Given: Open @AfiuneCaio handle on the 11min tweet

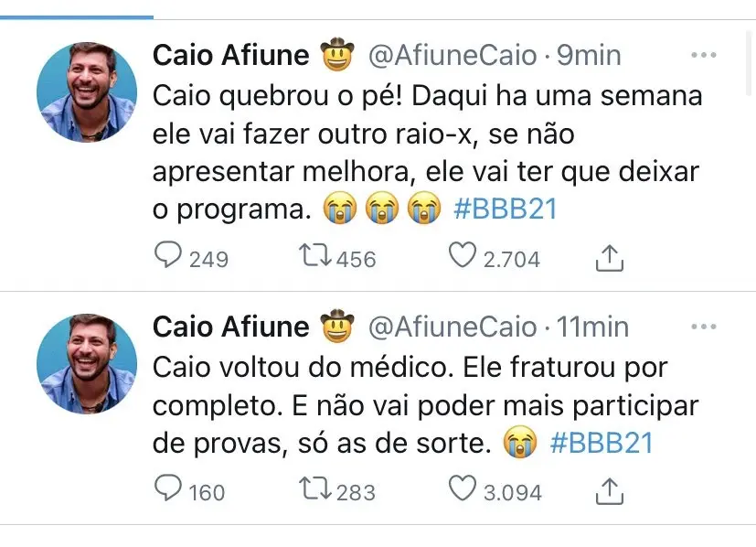Looking at the screenshot, I should pyautogui.click(x=452, y=327).
